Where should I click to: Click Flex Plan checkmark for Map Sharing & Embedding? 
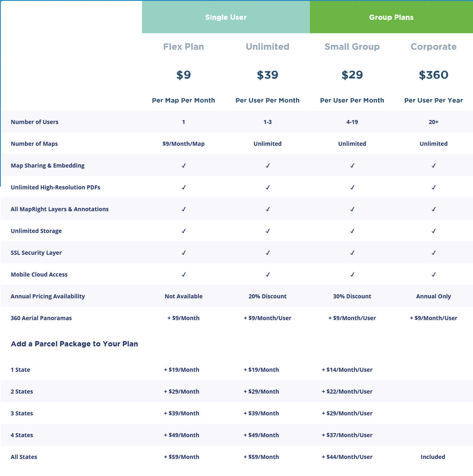[184, 166]
